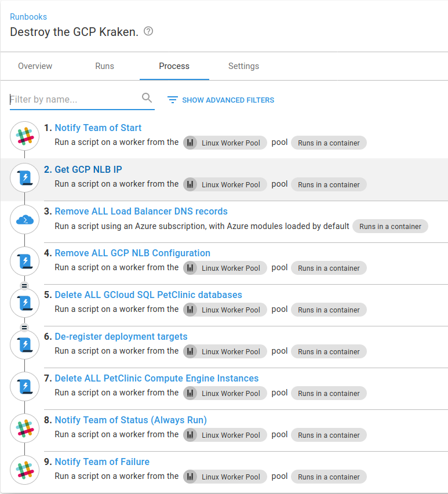Click the Slack icon for step 8
This screenshot has height=494, width=448.
24,429
